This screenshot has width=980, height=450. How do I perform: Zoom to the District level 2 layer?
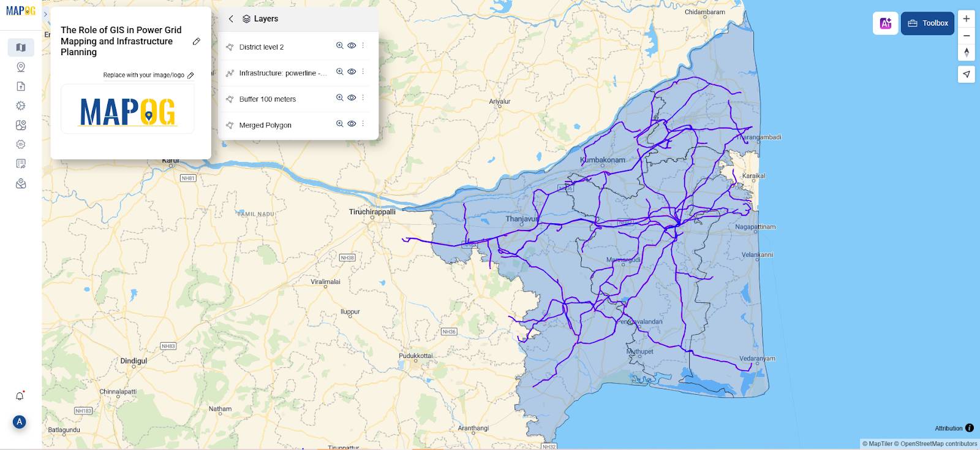(x=339, y=45)
